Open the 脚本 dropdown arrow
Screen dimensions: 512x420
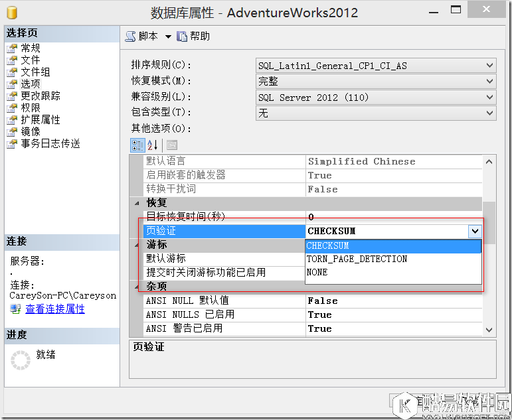(x=168, y=36)
